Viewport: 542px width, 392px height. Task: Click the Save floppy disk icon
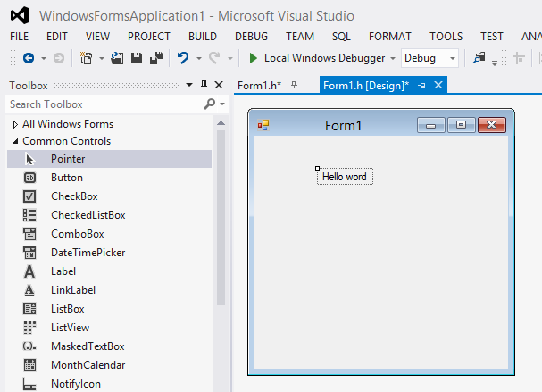coord(137,58)
